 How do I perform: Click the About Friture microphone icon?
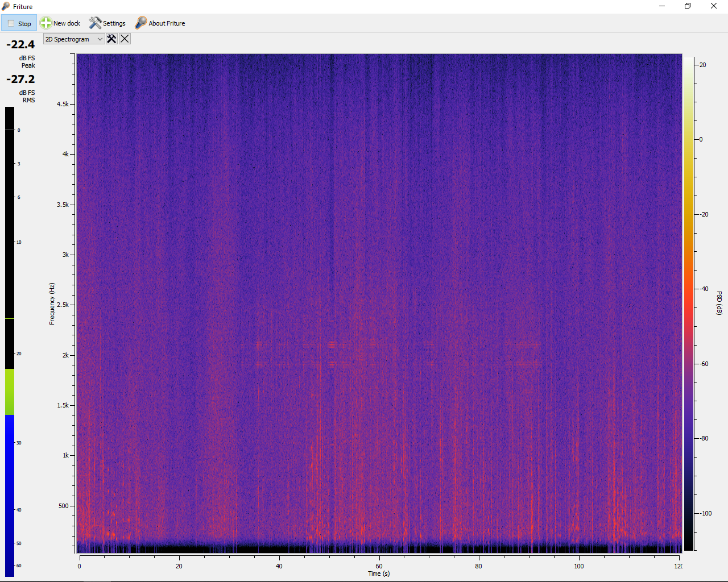[x=140, y=23]
